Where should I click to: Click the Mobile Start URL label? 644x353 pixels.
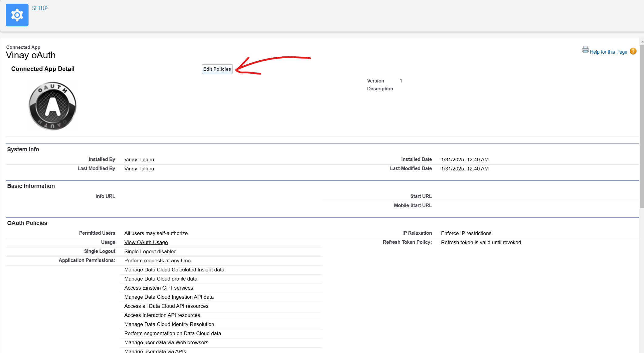tap(413, 205)
